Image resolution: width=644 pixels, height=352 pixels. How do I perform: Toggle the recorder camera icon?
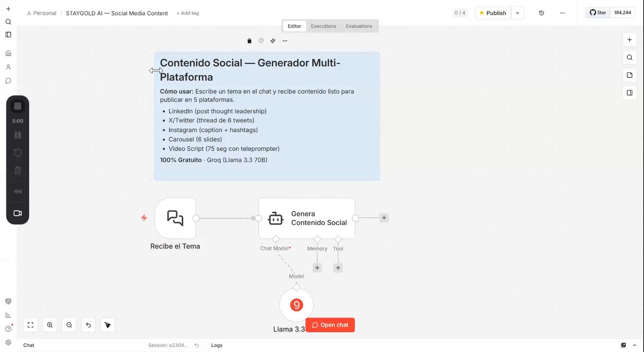[x=18, y=213]
